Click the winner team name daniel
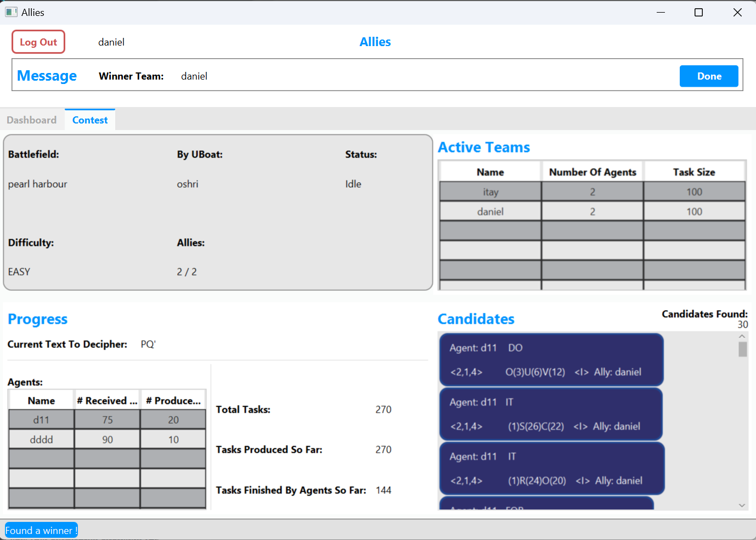Viewport: 756px width, 540px height. point(194,76)
